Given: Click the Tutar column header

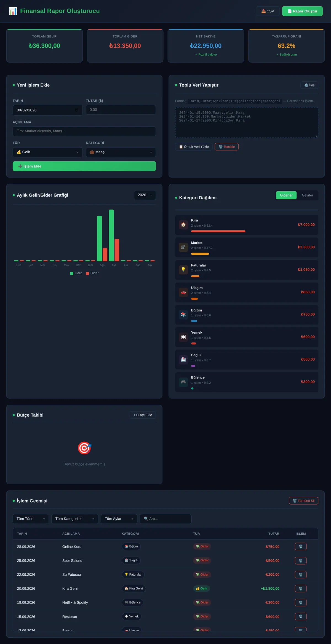Looking at the screenshot, I should click(x=274, y=534).
